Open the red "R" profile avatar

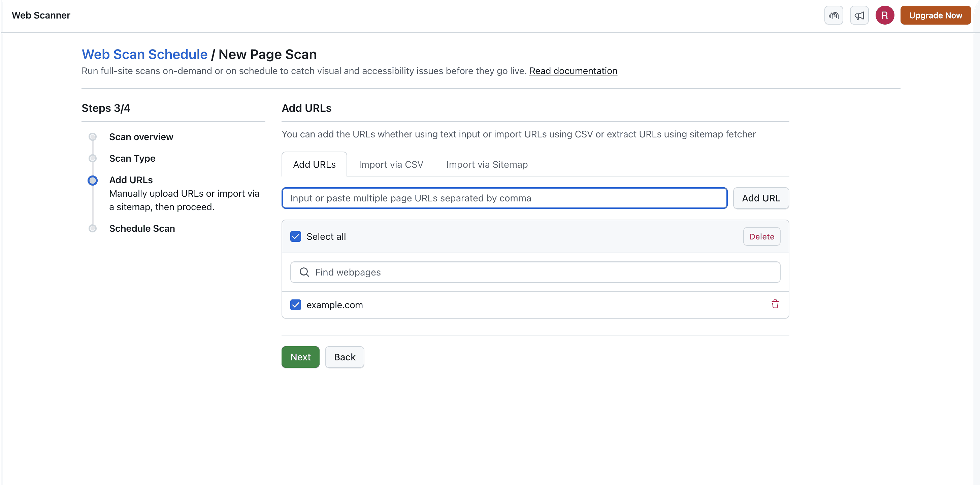click(x=884, y=15)
